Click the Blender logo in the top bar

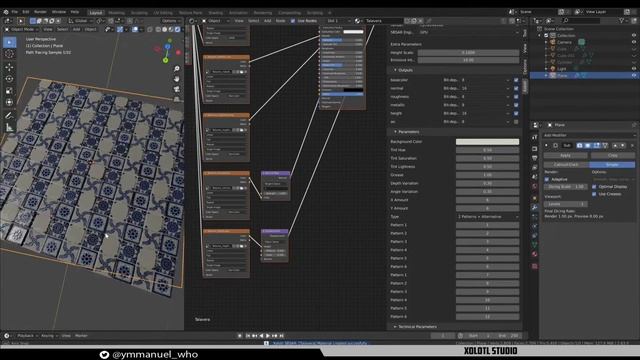point(6,12)
